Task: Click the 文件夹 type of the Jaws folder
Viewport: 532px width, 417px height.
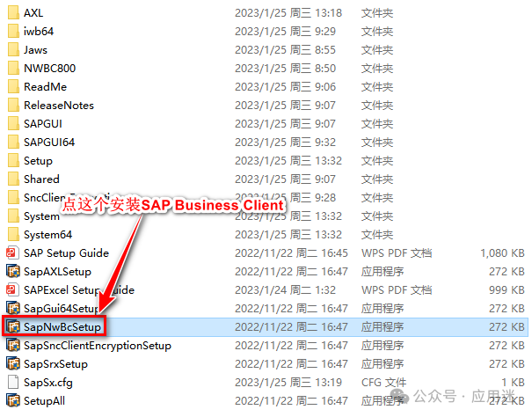Action: click(377, 50)
